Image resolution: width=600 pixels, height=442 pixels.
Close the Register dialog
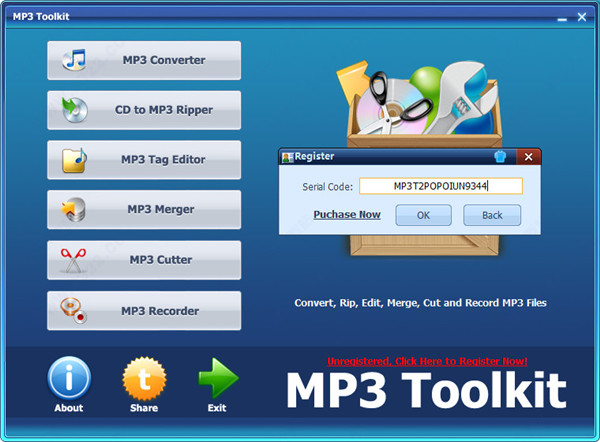click(528, 157)
